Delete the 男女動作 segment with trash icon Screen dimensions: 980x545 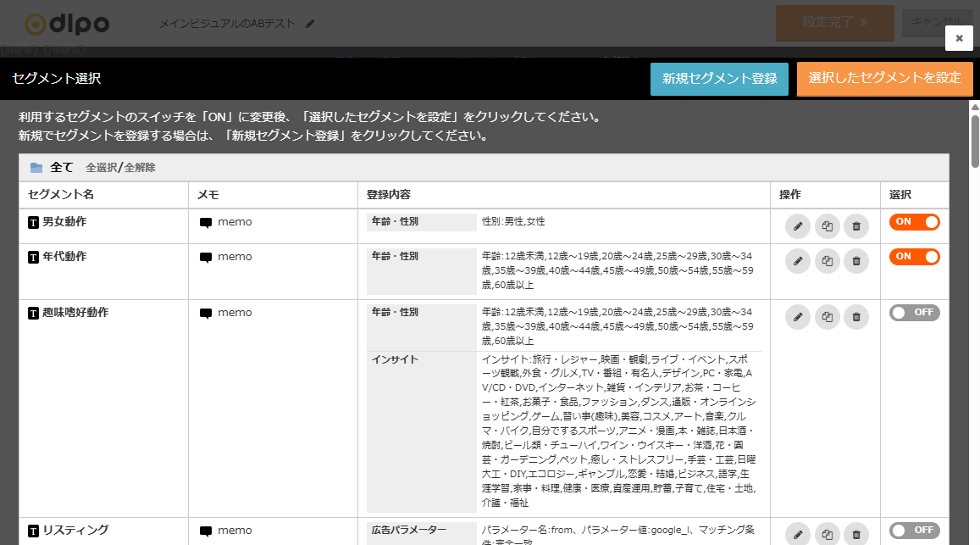(x=856, y=226)
